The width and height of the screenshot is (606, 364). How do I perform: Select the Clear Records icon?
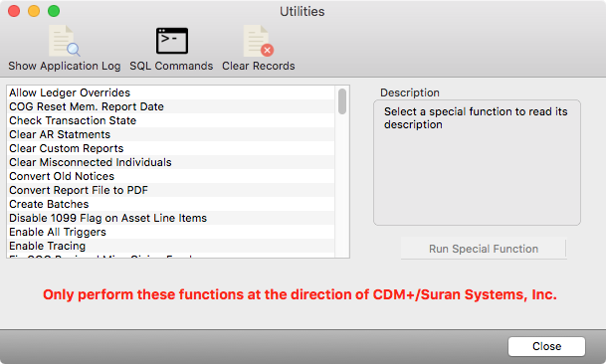pyautogui.click(x=258, y=41)
